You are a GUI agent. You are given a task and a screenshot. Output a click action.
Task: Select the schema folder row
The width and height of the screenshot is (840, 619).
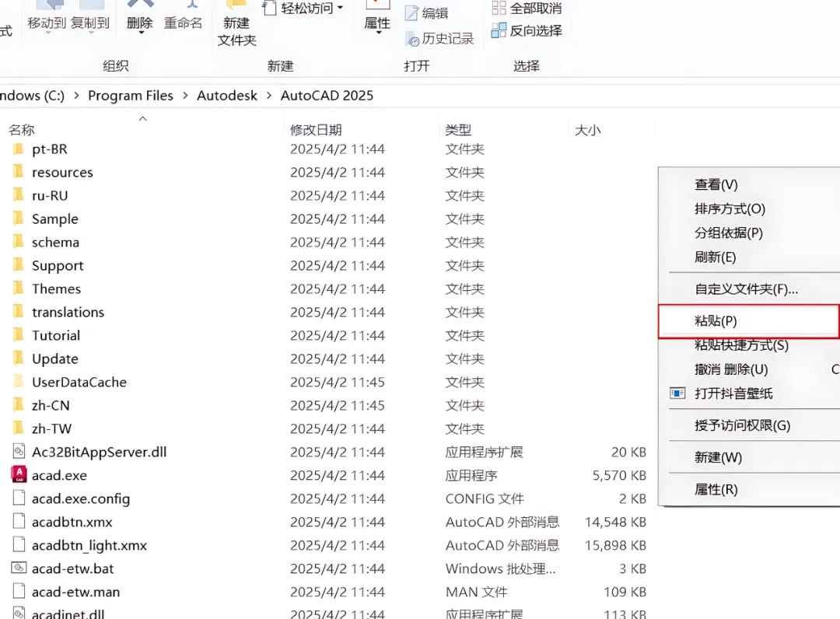click(327, 242)
